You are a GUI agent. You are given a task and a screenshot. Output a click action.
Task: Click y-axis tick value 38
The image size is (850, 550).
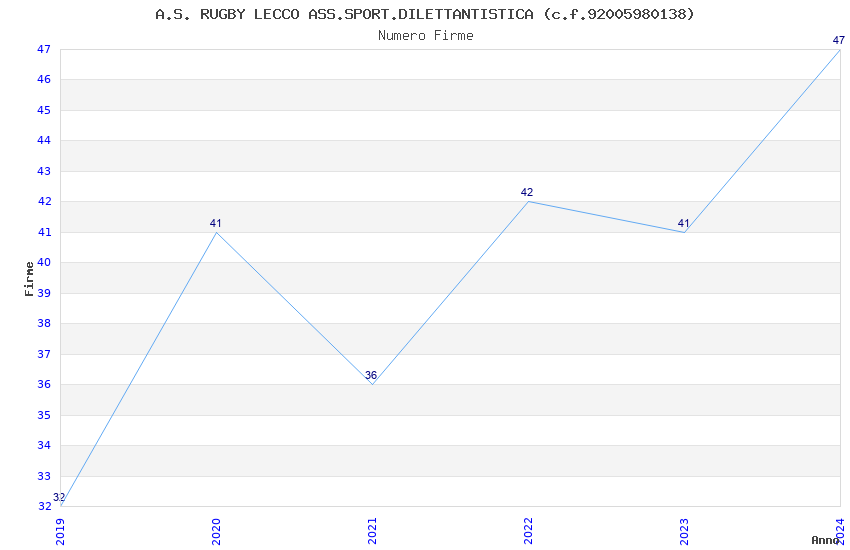coord(44,323)
